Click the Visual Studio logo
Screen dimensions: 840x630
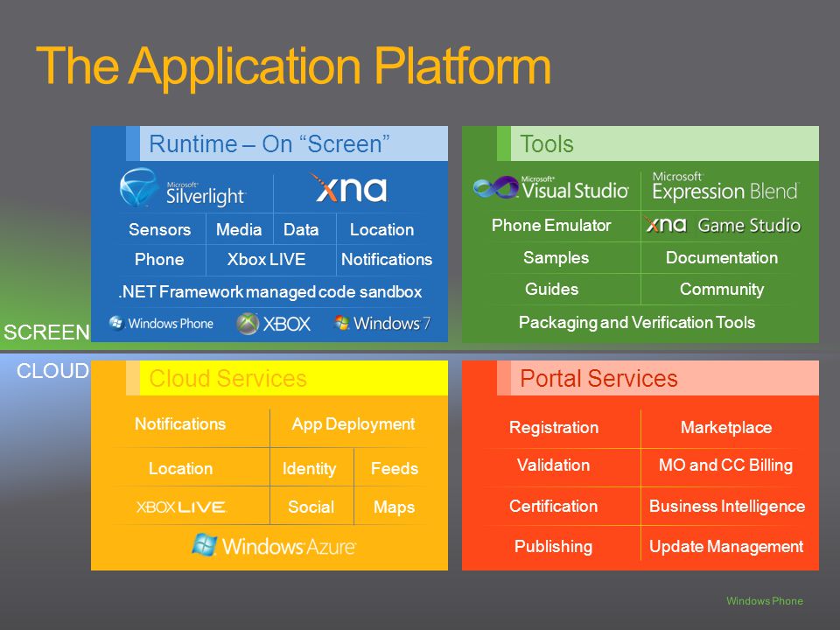coord(551,187)
